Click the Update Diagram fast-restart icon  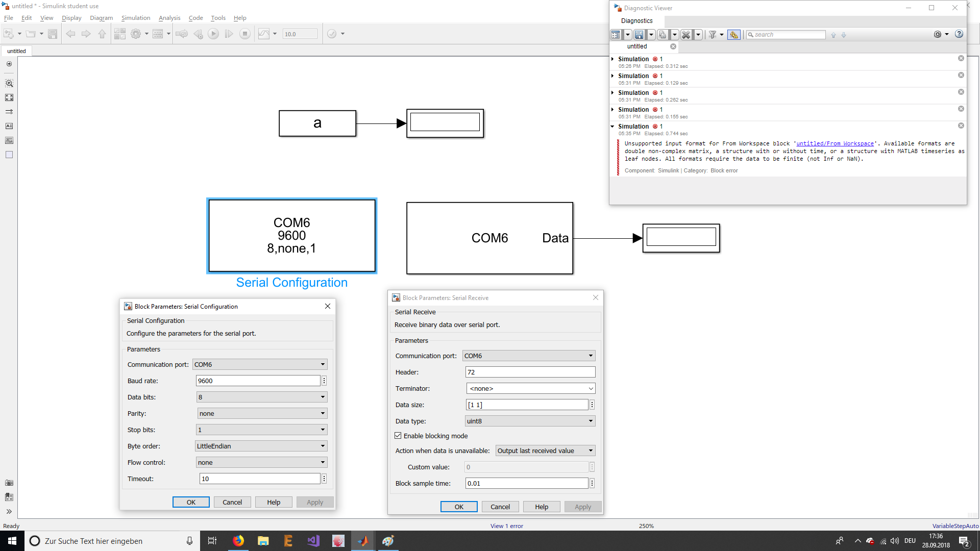tap(181, 34)
